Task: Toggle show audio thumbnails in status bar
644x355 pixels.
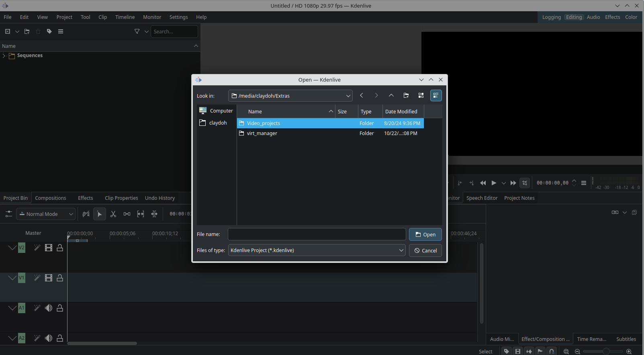Action: 529,351
